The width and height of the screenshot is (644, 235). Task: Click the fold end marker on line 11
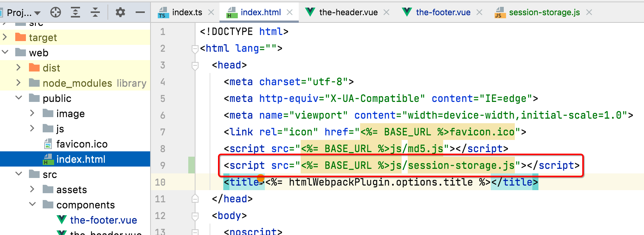tap(195, 198)
